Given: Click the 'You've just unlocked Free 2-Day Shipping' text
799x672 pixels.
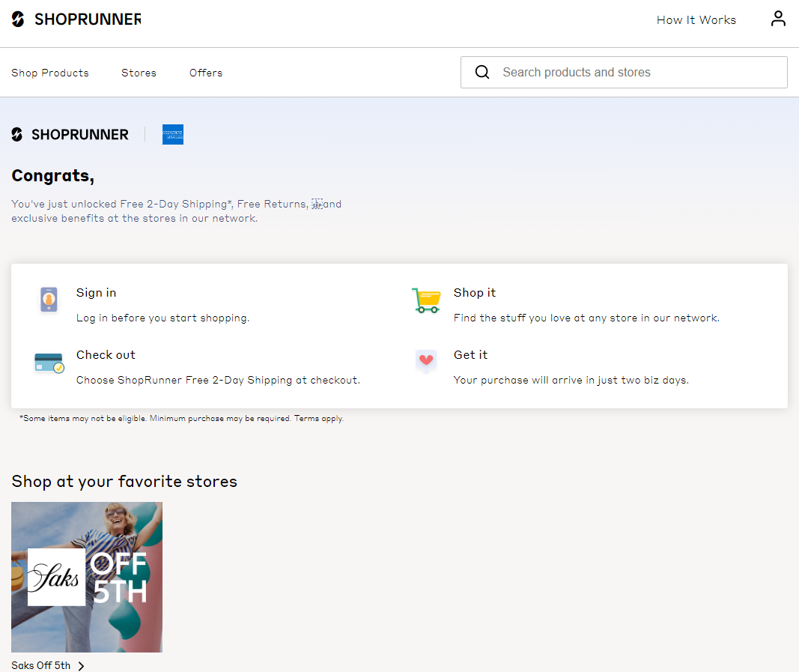Looking at the screenshot, I should click(x=176, y=211).
